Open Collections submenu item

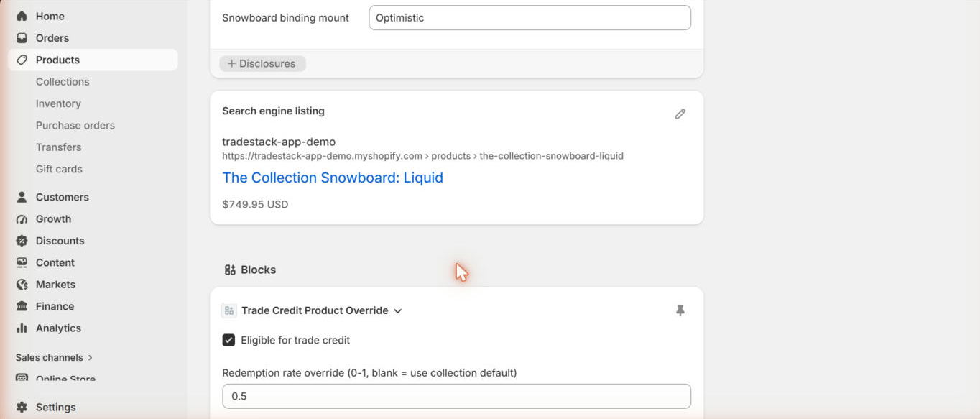tap(63, 82)
